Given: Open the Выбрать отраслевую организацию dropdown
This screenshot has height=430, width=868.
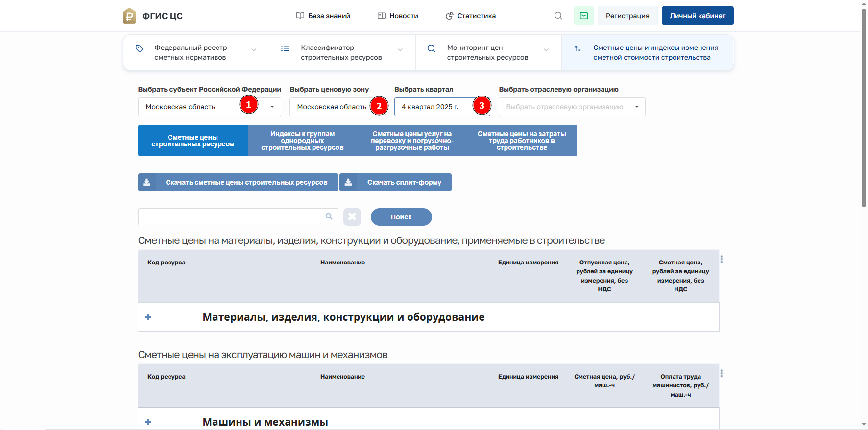Looking at the screenshot, I should coord(572,107).
